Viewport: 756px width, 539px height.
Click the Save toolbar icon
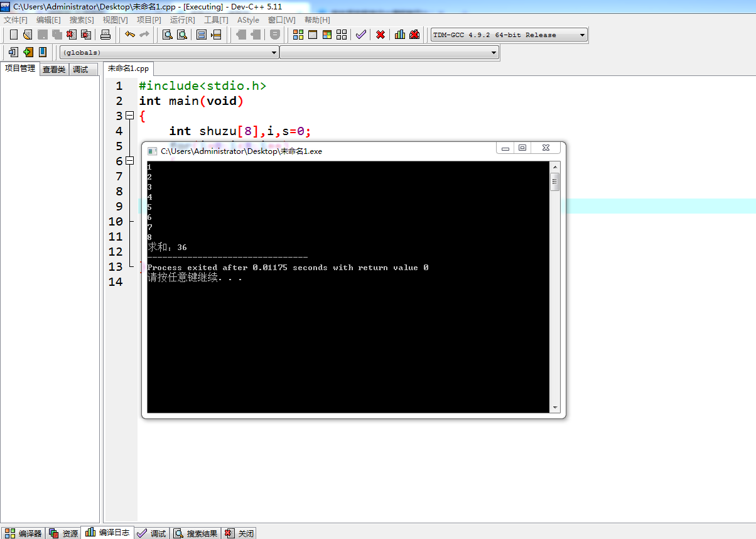[42, 35]
